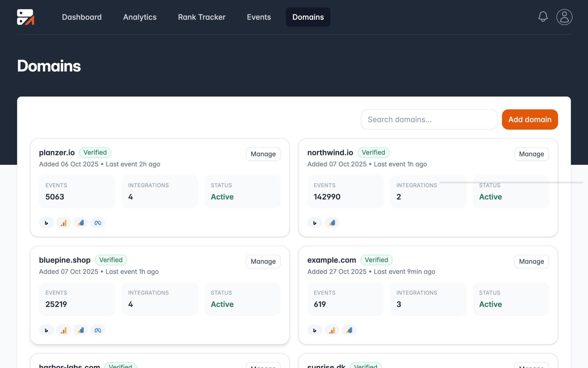Click Google Ads icon on northwind.io card
This screenshot has height=368, width=588.
tap(332, 223)
